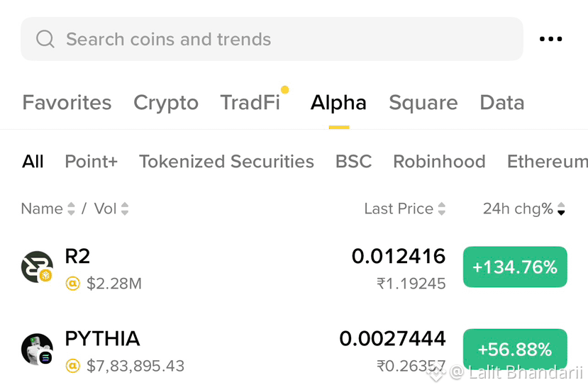This screenshot has height=390, width=588.
Task: Open the TradFi tab
Action: (x=250, y=102)
